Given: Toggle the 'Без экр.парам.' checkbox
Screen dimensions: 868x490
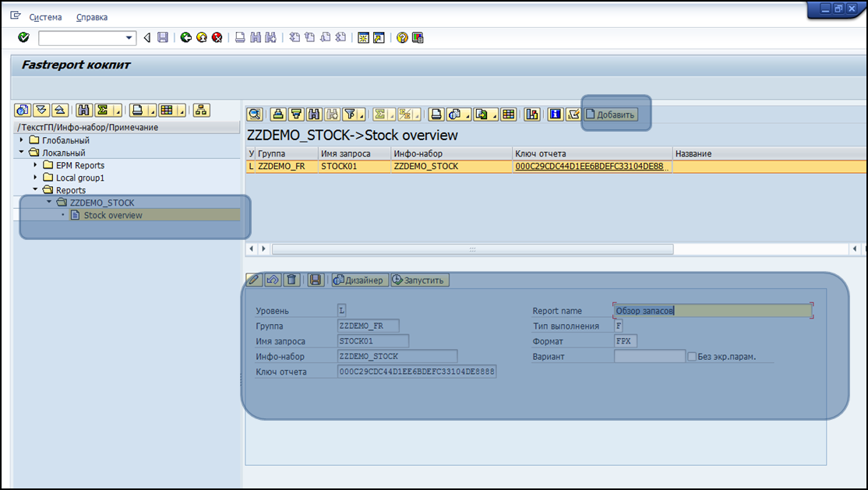Looking at the screenshot, I should 692,357.
